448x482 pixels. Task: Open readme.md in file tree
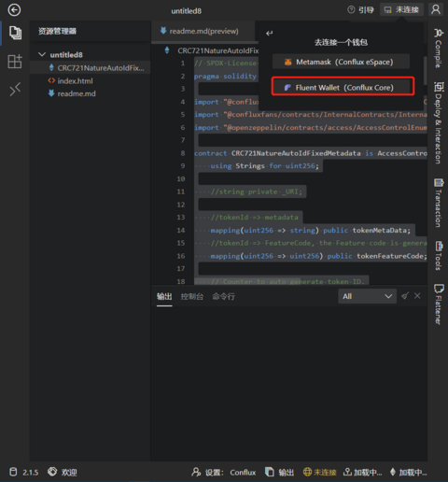(x=72, y=93)
